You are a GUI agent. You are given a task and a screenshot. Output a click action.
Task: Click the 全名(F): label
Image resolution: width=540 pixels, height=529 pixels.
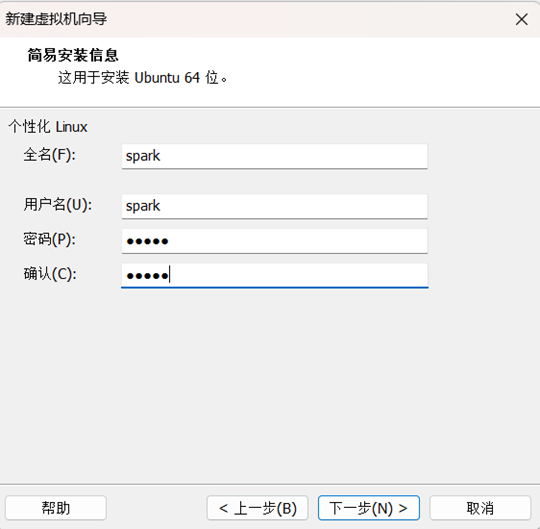[x=50, y=154]
